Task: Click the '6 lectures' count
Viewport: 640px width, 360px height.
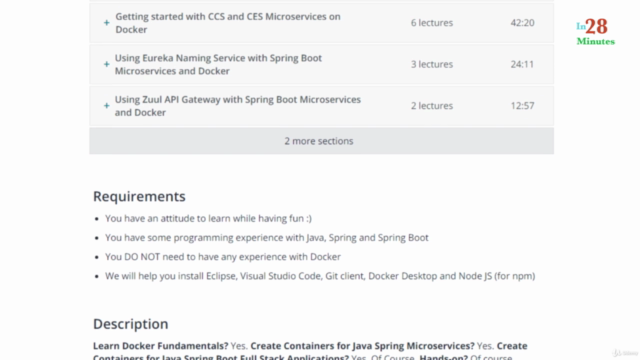Action: pos(432,23)
